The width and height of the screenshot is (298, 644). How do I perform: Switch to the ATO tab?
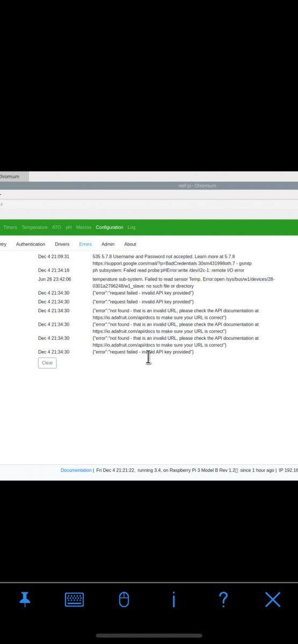tap(56, 228)
